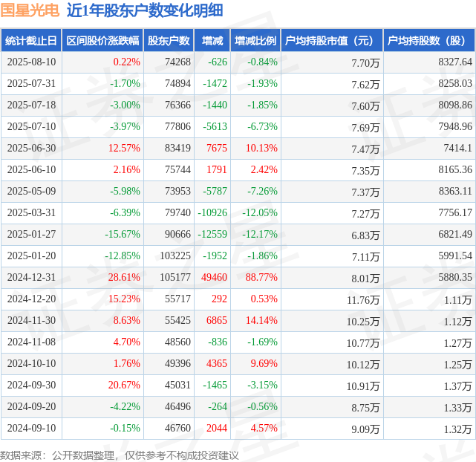Click the change ratio 10.13%

click(x=261, y=148)
